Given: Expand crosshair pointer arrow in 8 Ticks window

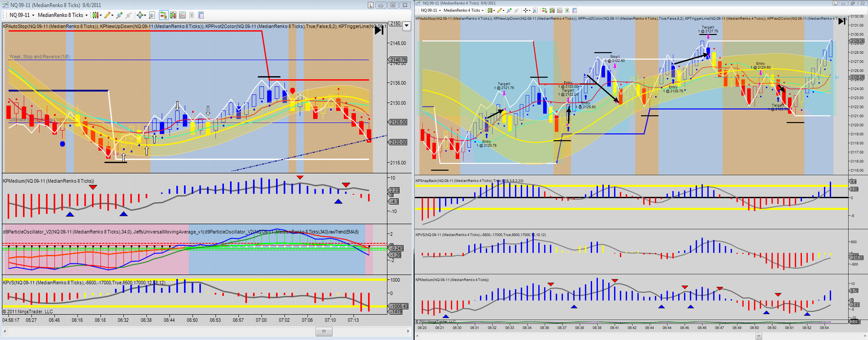Looking at the screenshot, I should [x=145, y=15].
